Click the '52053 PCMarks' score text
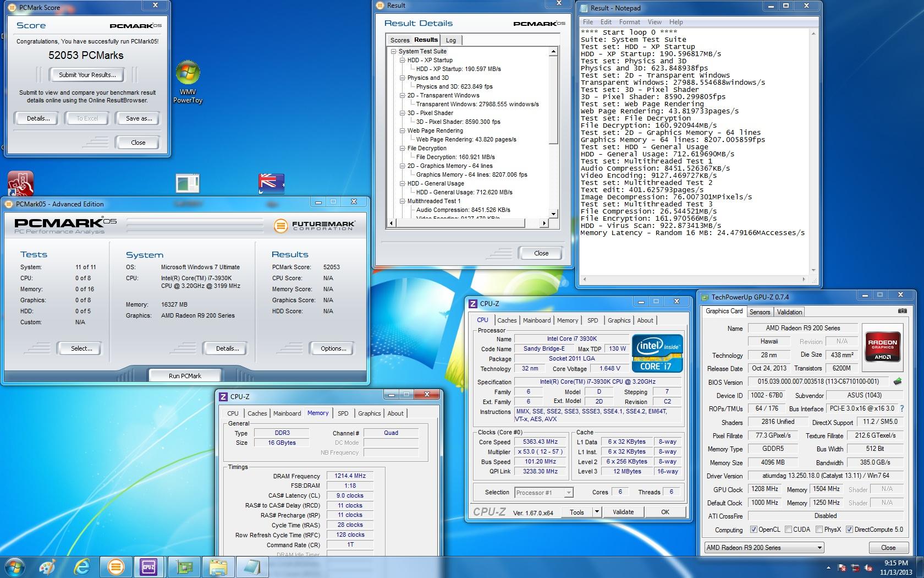Image resolution: width=924 pixels, height=578 pixels. click(86, 56)
